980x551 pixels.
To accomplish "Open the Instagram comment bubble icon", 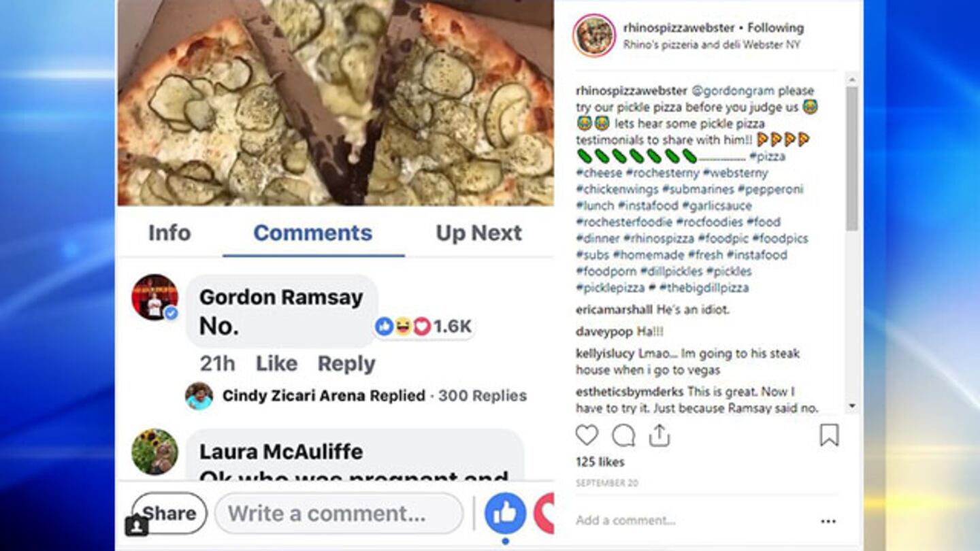I will [623, 435].
